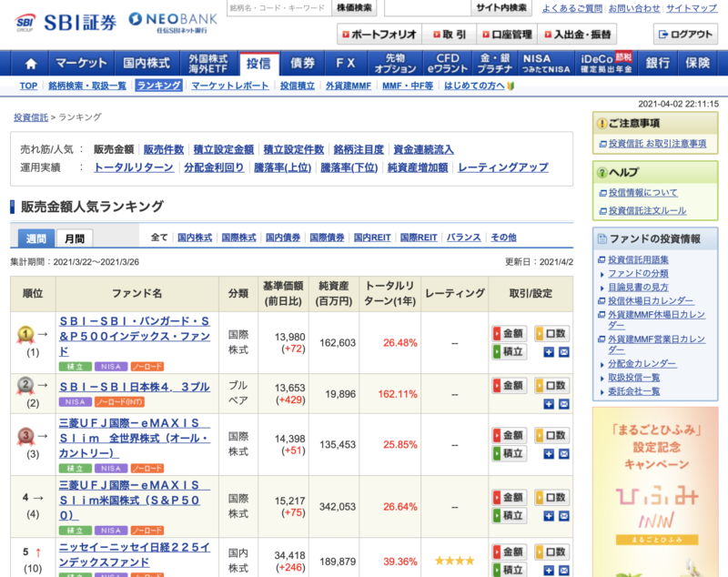Screen dimensions: 728x577
Task: Click the SBI証券 logo
Action: [x=66, y=22]
